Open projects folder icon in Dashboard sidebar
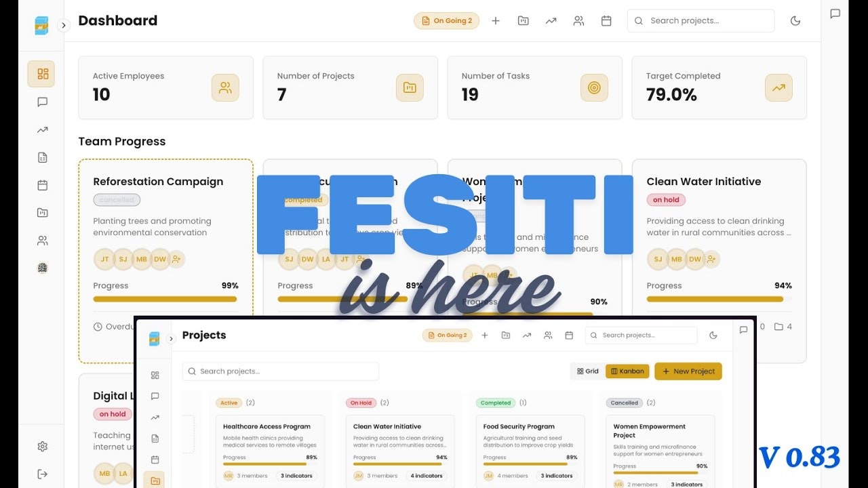 pos(42,213)
